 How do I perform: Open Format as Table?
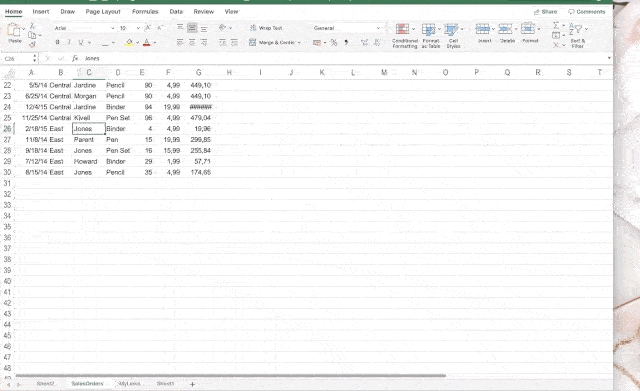(431, 36)
